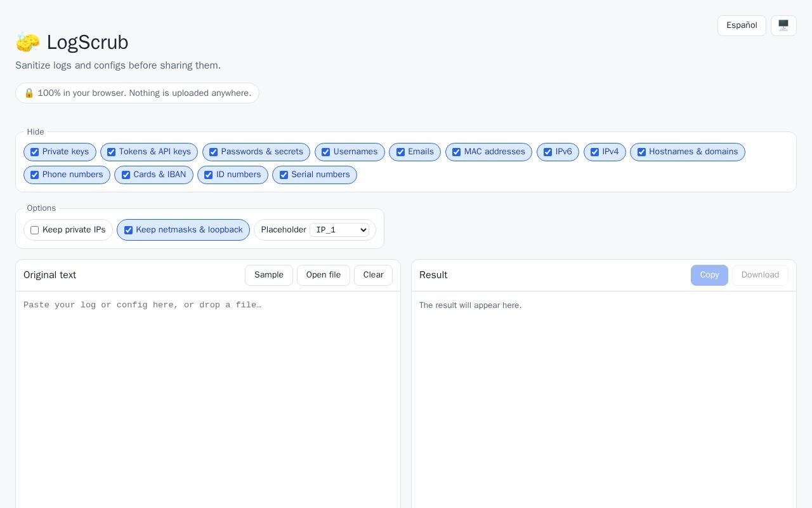Disable Keep netmasks & loopback

(x=129, y=231)
